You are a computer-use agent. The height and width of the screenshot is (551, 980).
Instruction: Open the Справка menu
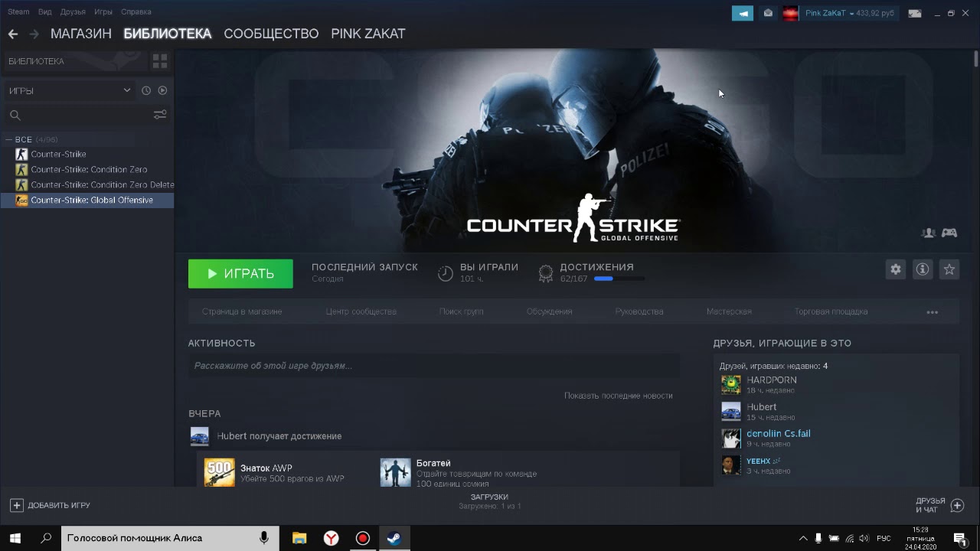point(136,11)
